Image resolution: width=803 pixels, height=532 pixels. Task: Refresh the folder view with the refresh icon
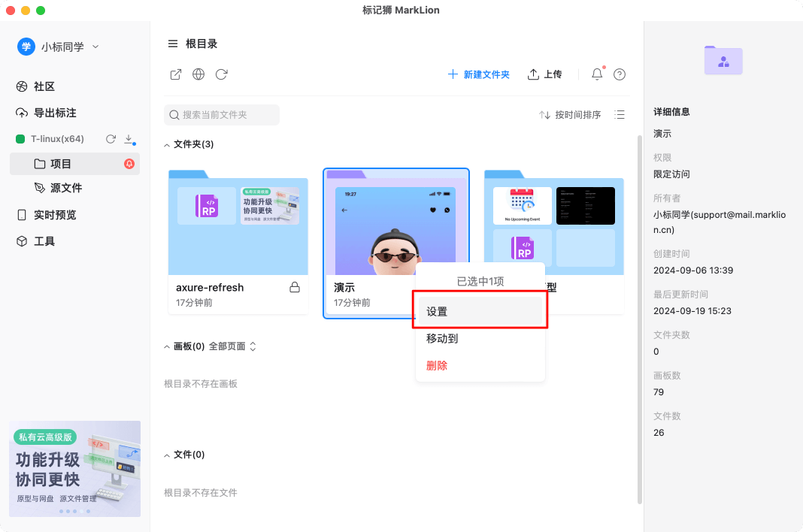click(220, 74)
